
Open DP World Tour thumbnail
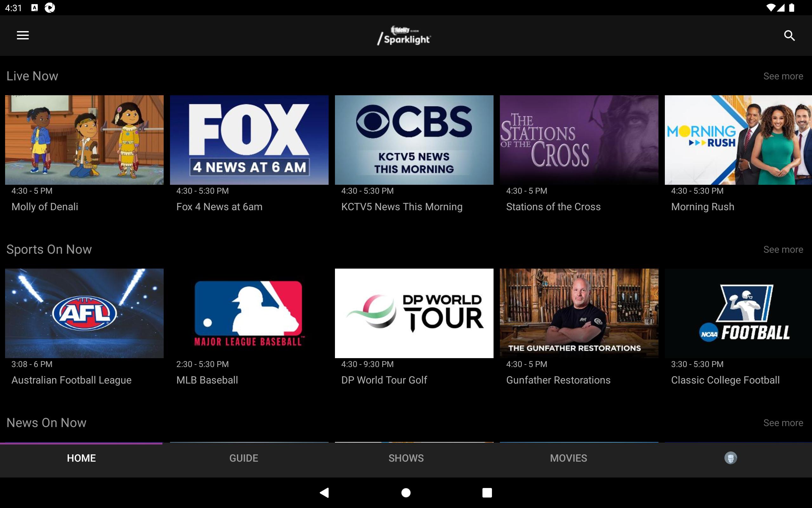coord(414,313)
